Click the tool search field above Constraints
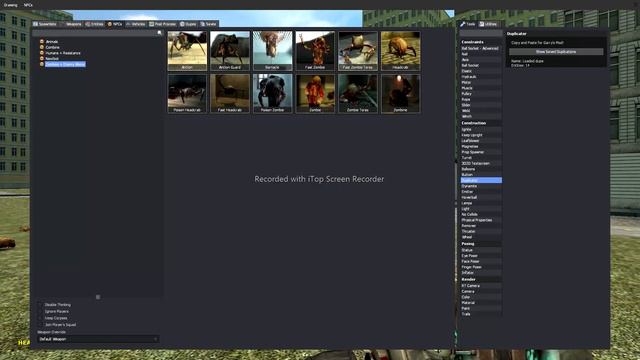Viewport: 640px width, 360px height. point(481,34)
